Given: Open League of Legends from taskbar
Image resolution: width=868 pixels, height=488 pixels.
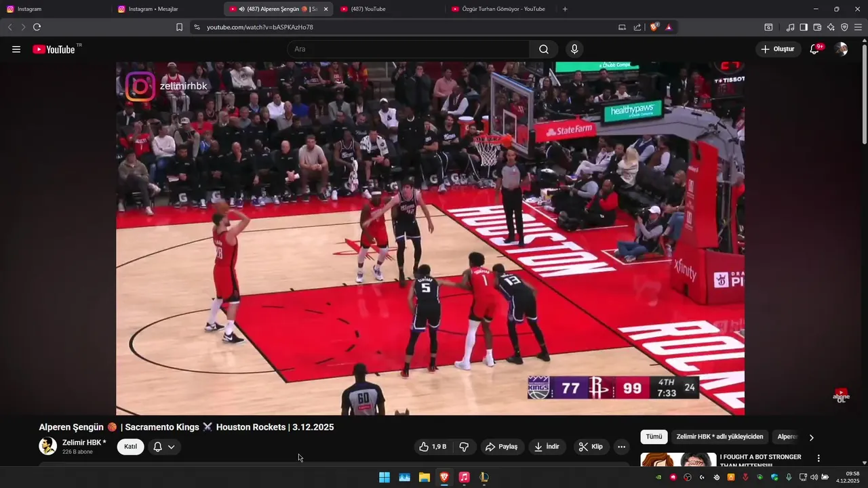Looking at the screenshot, I should [x=484, y=477].
